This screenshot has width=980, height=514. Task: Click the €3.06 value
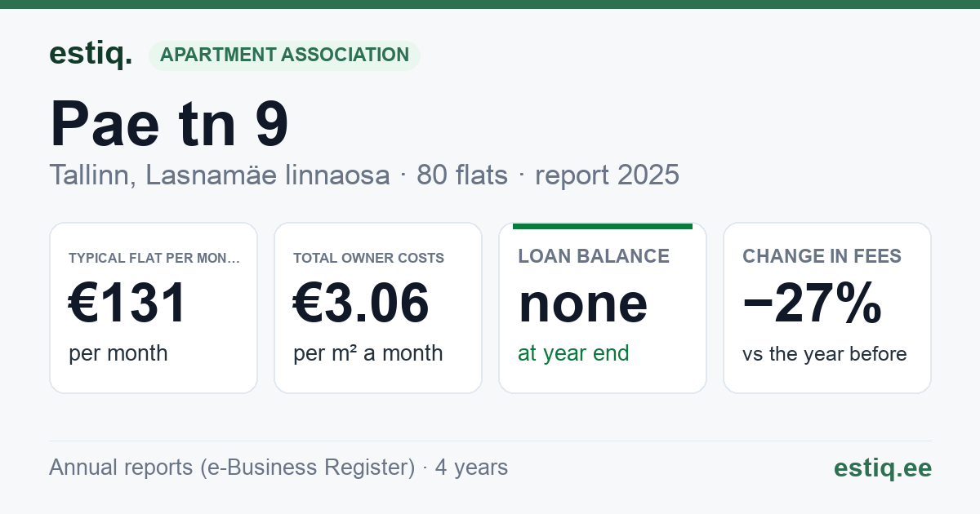361,303
